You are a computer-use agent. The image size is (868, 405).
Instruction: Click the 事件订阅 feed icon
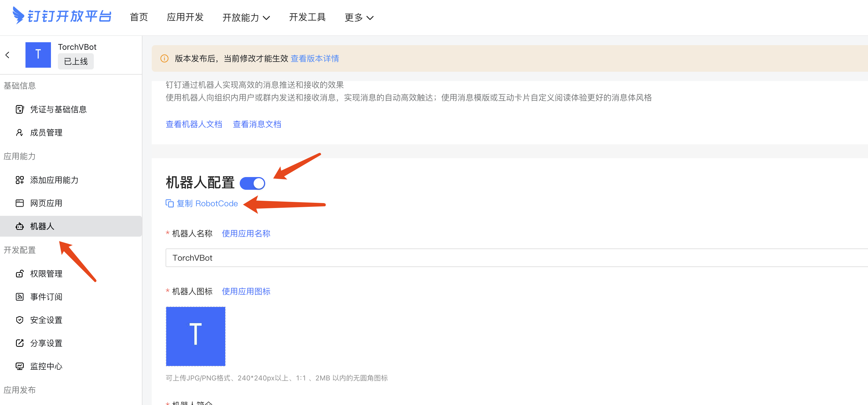click(x=20, y=297)
